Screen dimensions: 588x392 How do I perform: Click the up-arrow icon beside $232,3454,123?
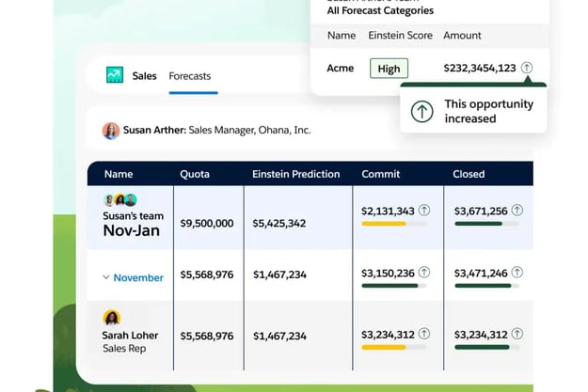click(527, 68)
